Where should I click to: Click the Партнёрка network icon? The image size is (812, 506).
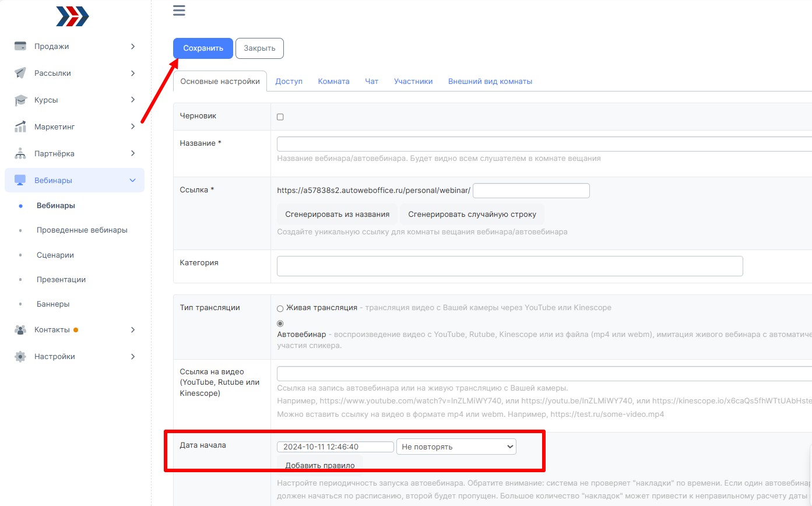click(x=20, y=153)
